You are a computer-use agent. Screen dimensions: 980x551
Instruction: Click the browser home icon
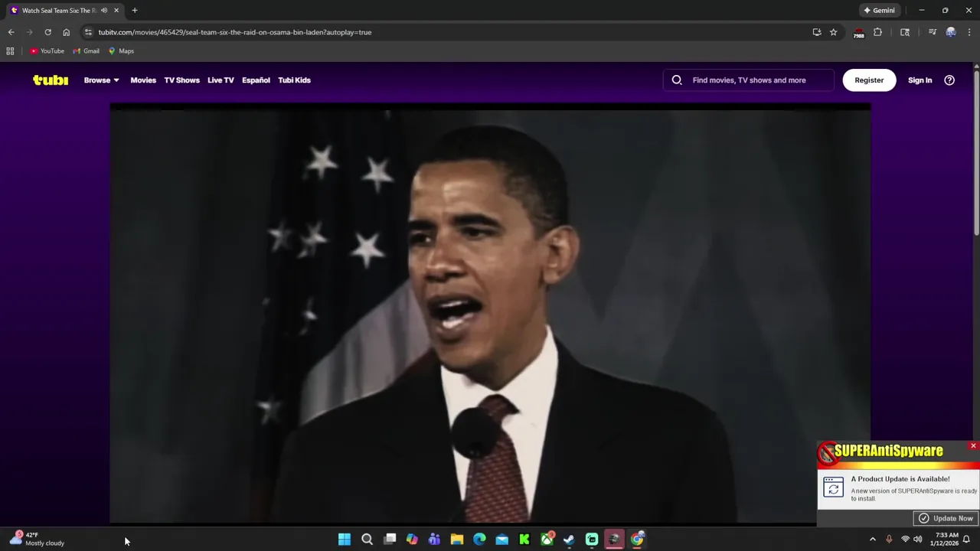point(66,32)
